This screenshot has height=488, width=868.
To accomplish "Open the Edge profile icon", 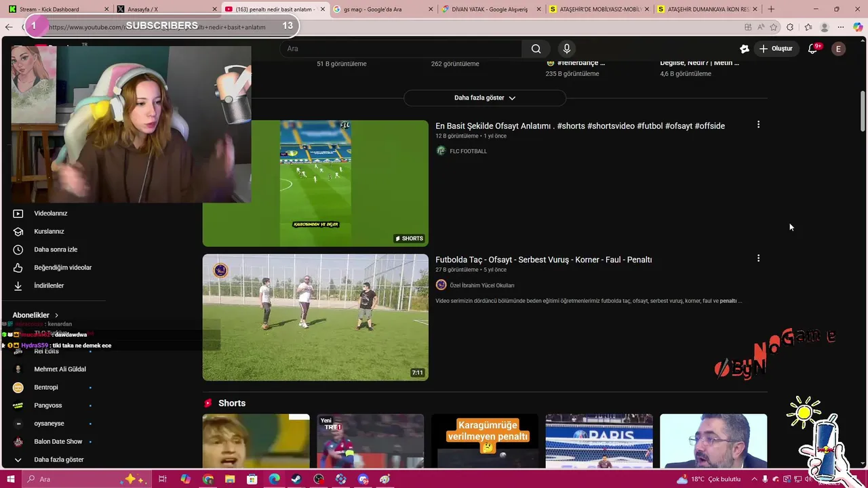I will coord(825,27).
